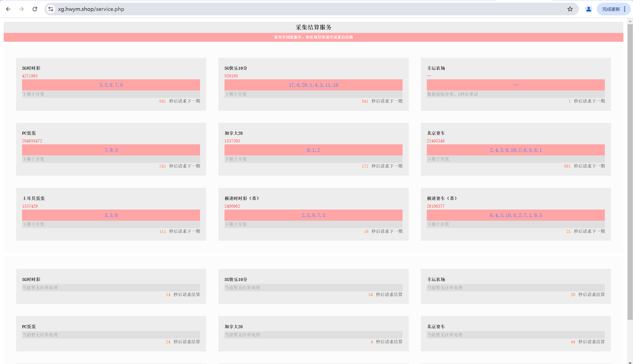This screenshot has height=364, width=633.
Task: Click the vertical scrollbar thumb
Action: (x=630, y=172)
